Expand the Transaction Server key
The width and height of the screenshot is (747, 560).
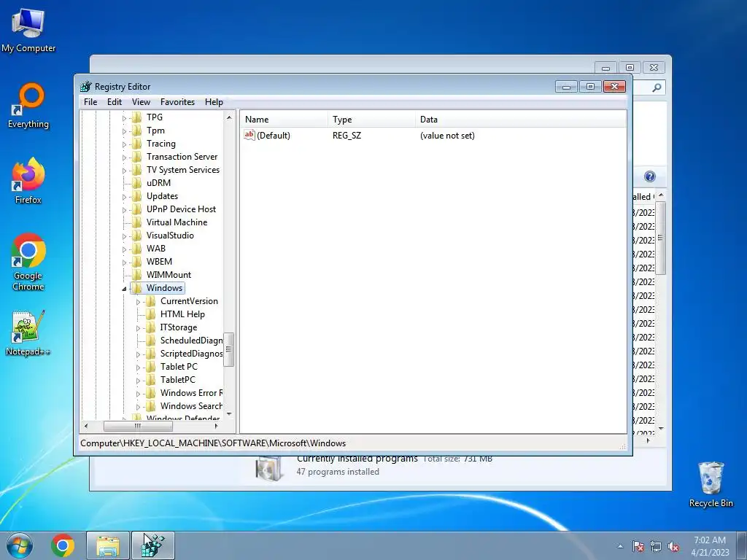pyautogui.click(x=124, y=157)
